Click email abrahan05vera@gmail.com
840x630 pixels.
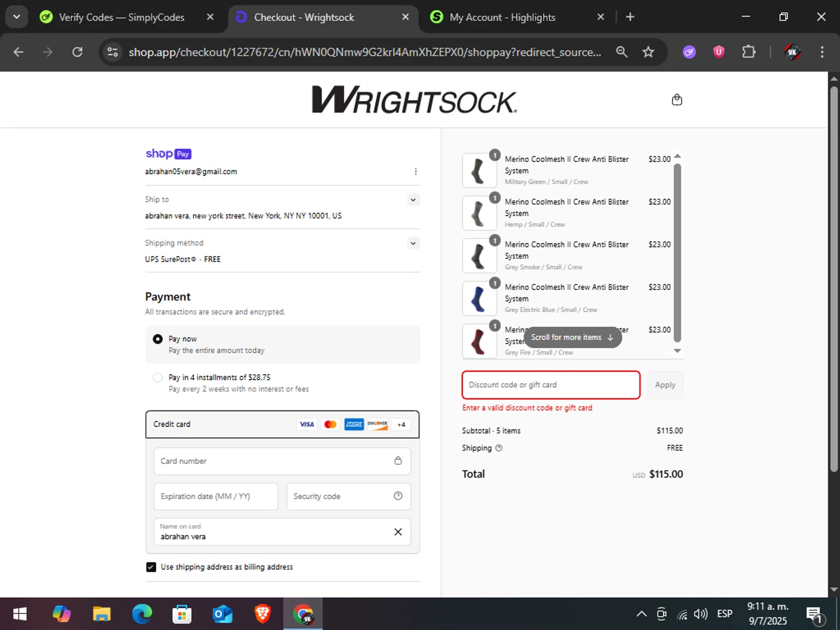[191, 171]
